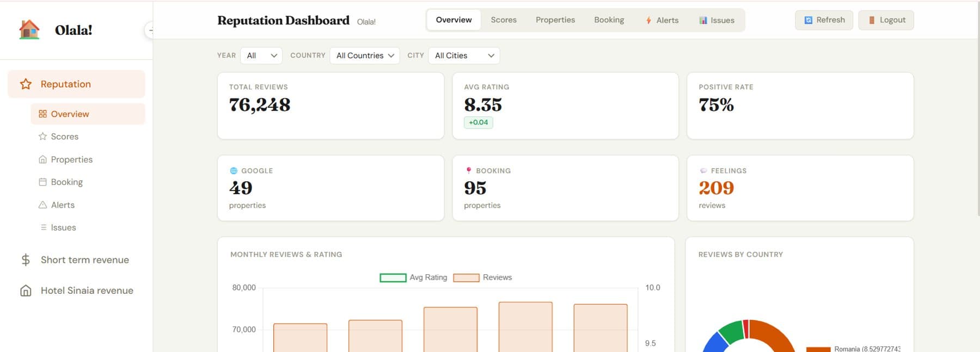Select Scores in sidebar
This screenshot has height=352, width=980.
tap(88, 137)
